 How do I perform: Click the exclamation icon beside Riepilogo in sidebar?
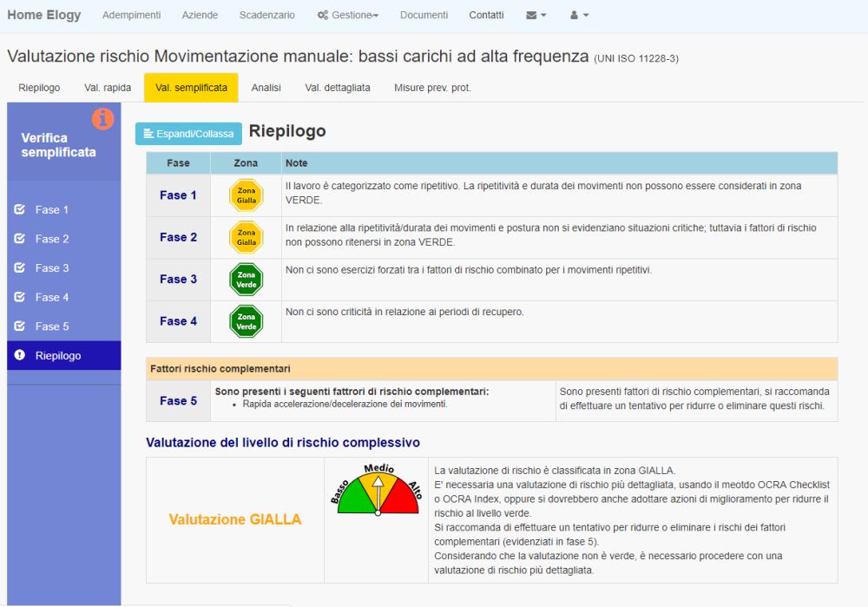[20, 355]
